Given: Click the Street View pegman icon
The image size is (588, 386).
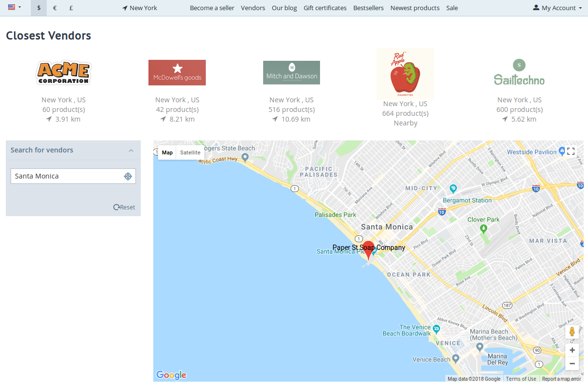Looking at the screenshot, I should pyautogui.click(x=572, y=332).
